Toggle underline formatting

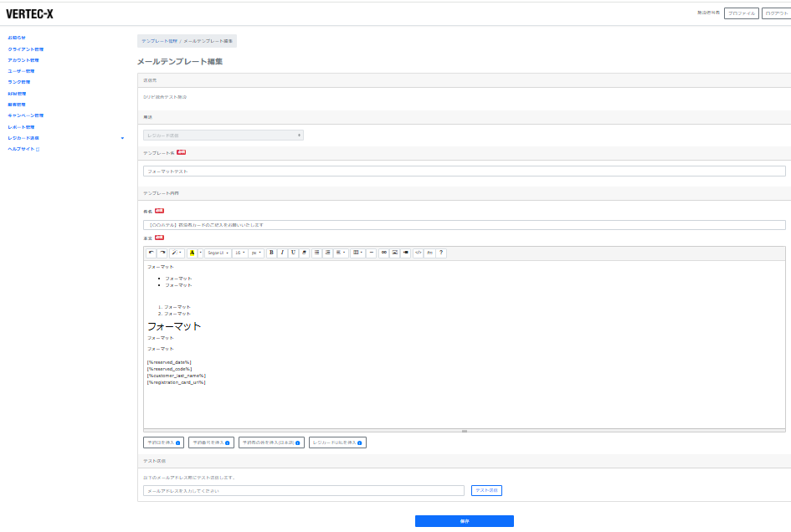[293, 253]
